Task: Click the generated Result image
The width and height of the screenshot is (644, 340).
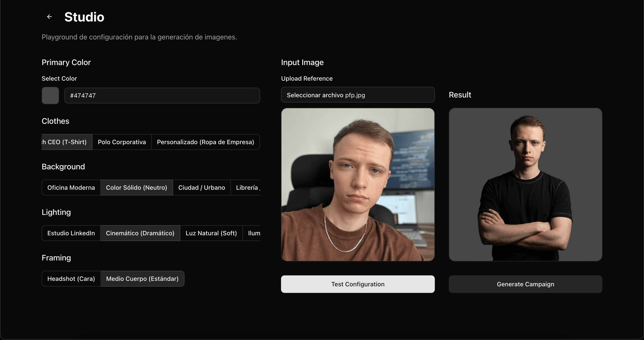Action: coord(525,184)
